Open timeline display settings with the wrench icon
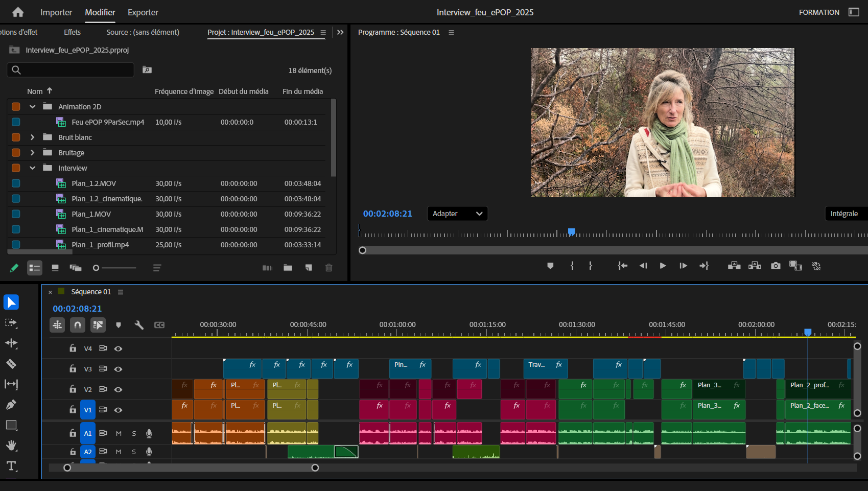The height and width of the screenshot is (491, 868). pos(139,324)
